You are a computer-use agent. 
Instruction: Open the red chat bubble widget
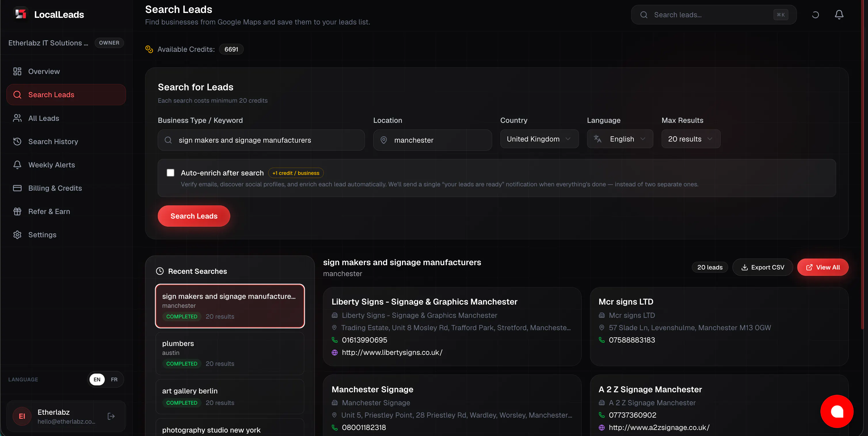(837, 412)
